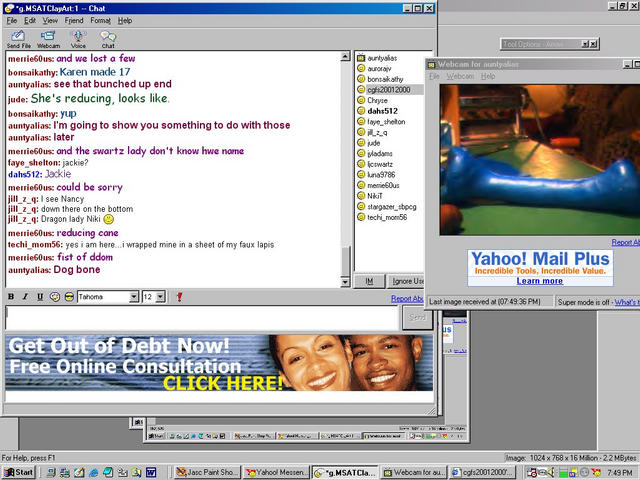640x480 pixels.
Task: Click the Chat toolbar icon
Action: pyautogui.click(x=108, y=39)
